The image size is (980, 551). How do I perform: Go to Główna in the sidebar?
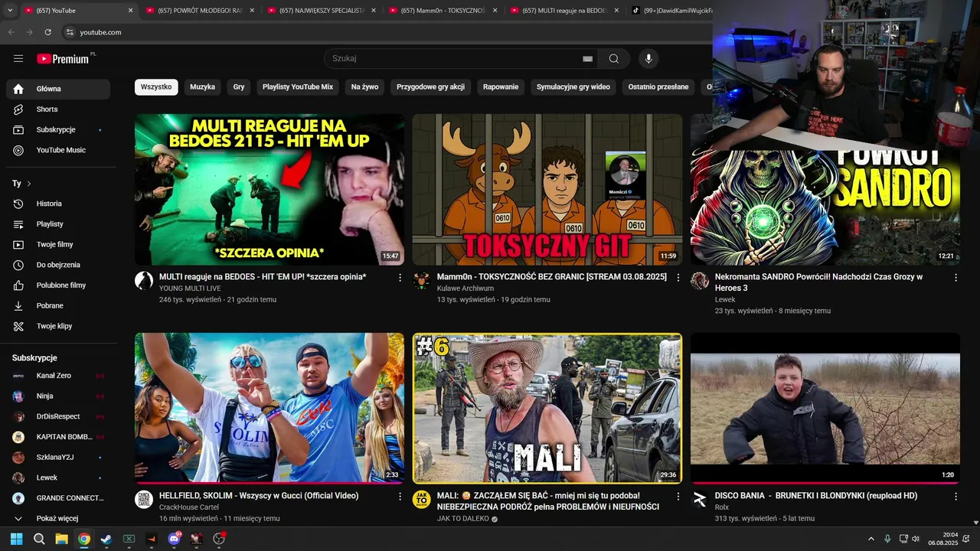tap(58, 89)
